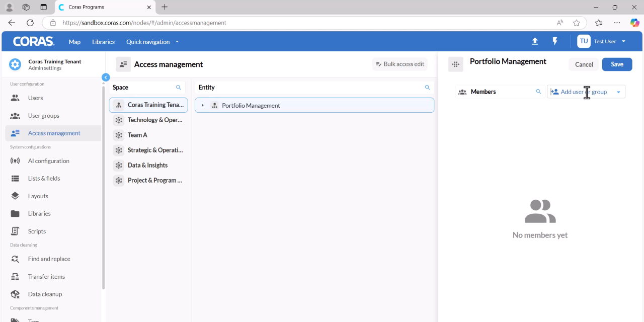Click the Members search icon
Image resolution: width=644 pixels, height=322 pixels.
pos(538,92)
